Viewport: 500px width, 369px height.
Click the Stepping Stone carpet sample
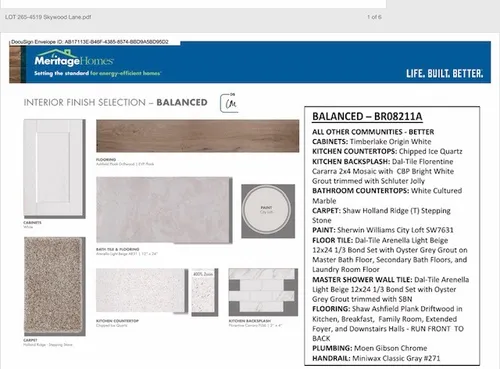tap(55, 286)
